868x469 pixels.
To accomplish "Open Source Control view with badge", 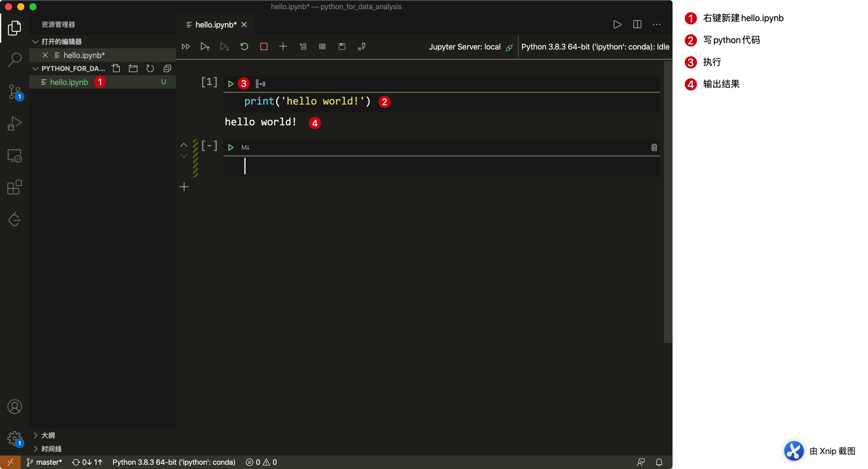I will [x=15, y=92].
